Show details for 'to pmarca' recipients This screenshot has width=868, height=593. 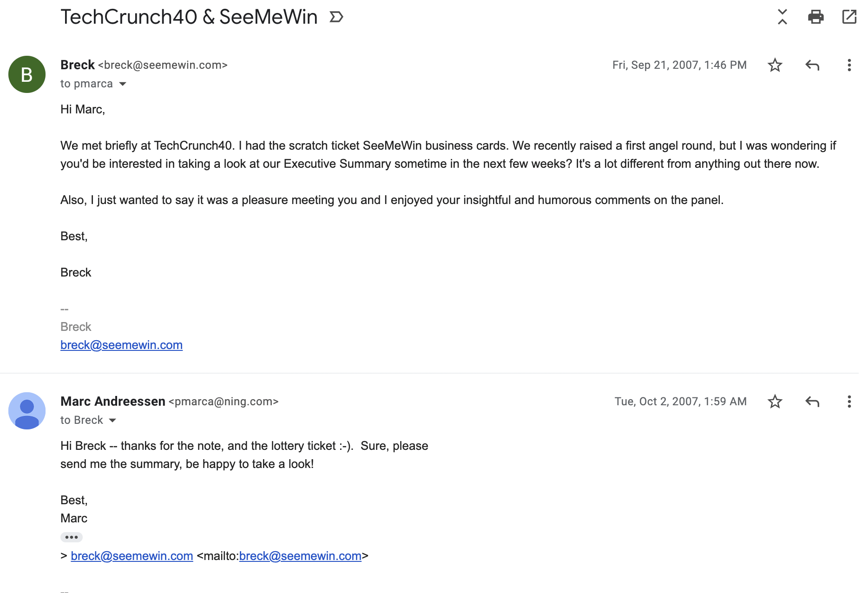tap(123, 84)
